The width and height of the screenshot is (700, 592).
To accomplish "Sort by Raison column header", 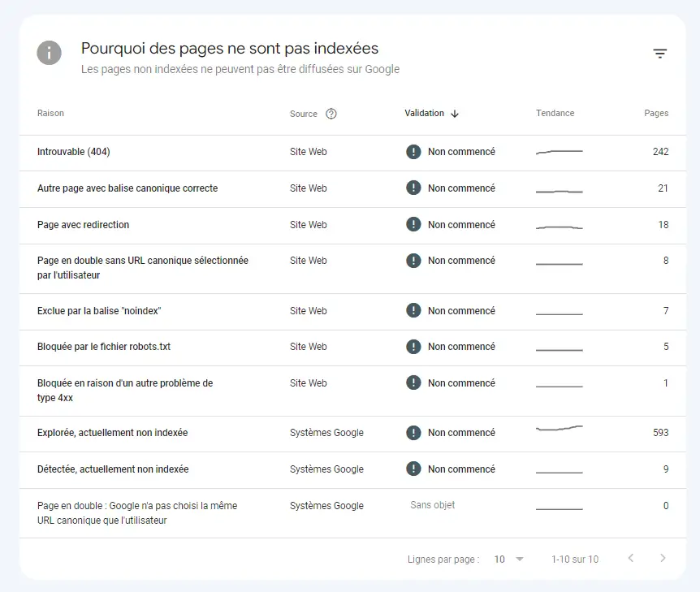I will click(50, 113).
